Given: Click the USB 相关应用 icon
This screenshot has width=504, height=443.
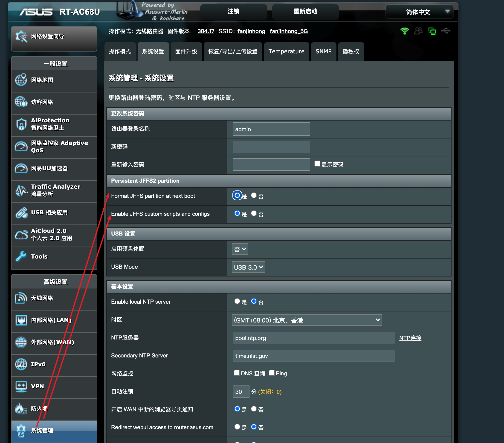Looking at the screenshot, I should tap(21, 212).
